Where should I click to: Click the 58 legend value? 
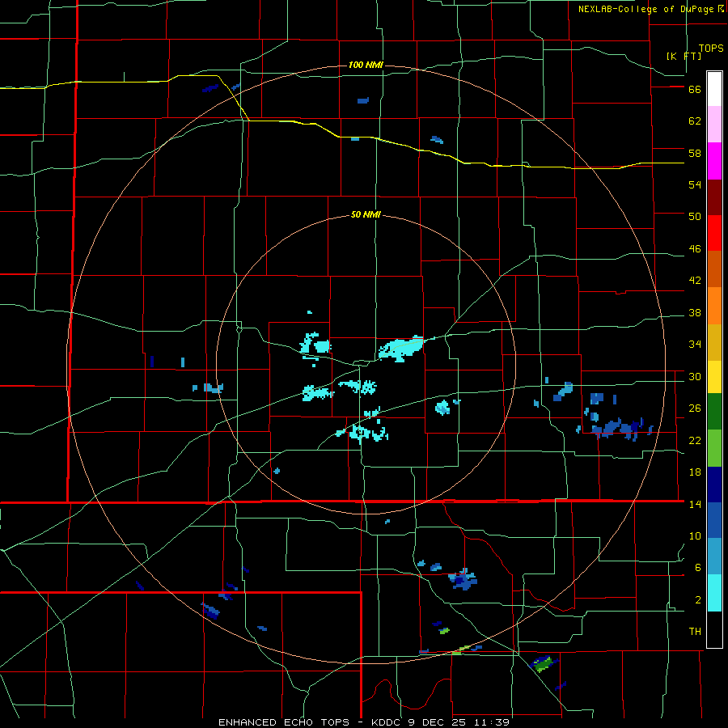pyautogui.click(x=695, y=153)
